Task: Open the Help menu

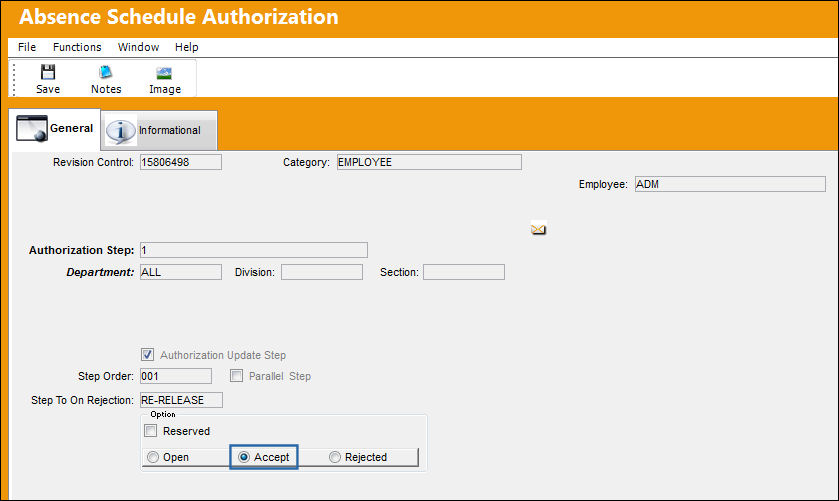Action: tap(187, 47)
